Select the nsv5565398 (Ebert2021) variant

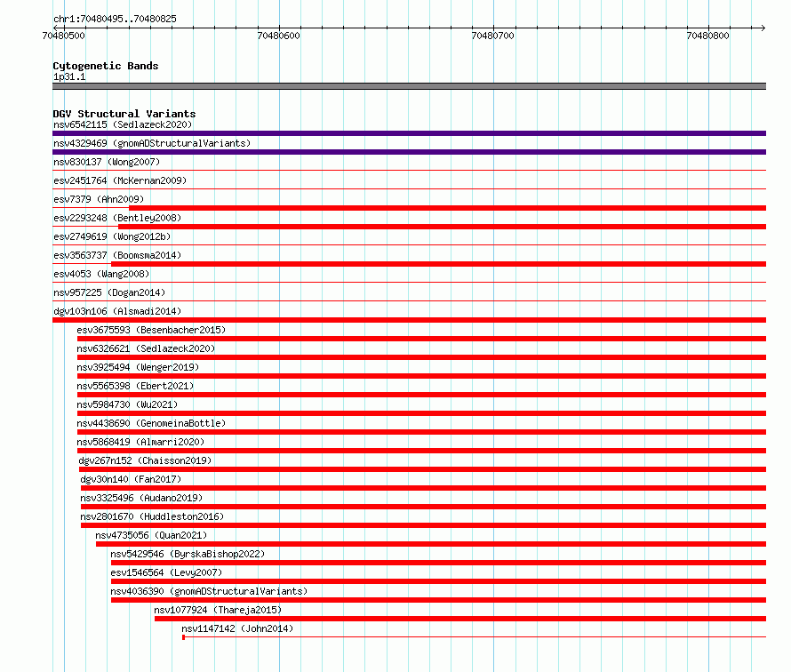point(135,386)
